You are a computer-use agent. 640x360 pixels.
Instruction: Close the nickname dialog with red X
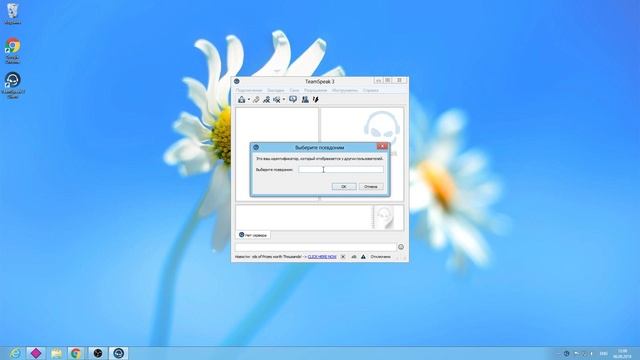pyautogui.click(x=382, y=147)
